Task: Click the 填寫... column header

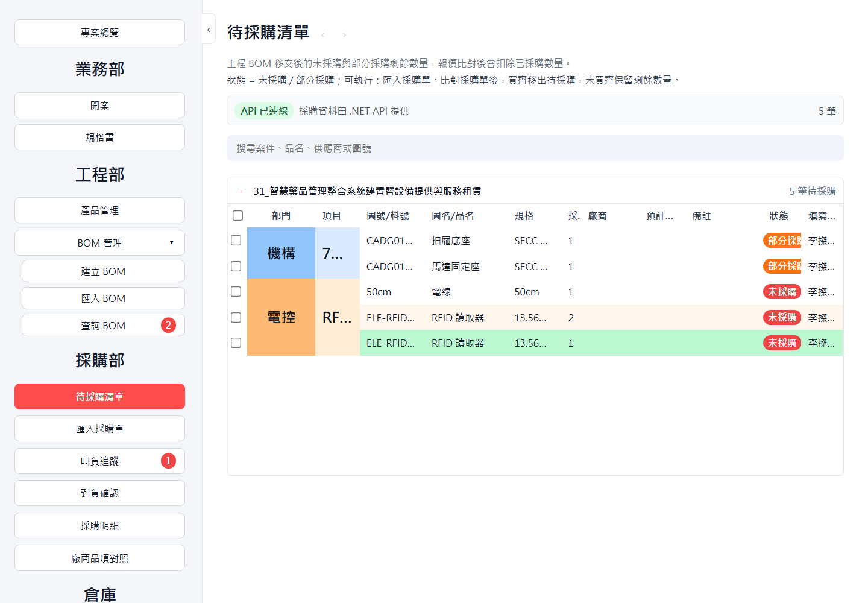Action: [x=822, y=216]
